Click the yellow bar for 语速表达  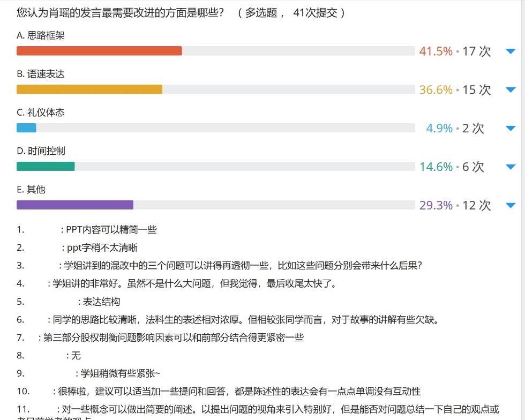coord(89,89)
